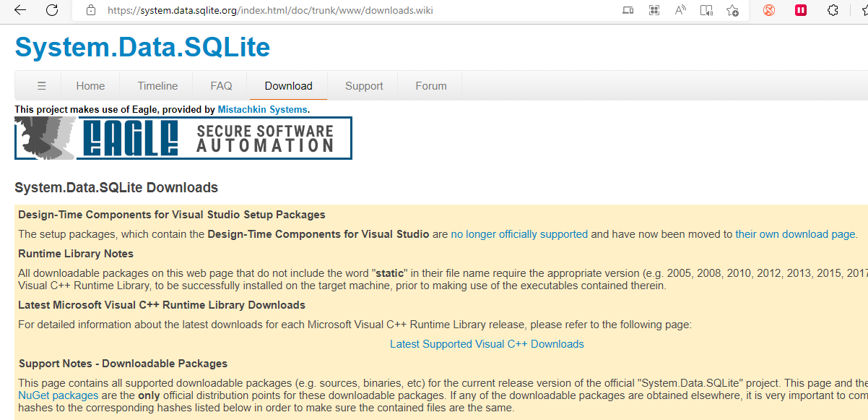Click the 'System.Data.SQLite Downloads' heading

click(x=116, y=188)
